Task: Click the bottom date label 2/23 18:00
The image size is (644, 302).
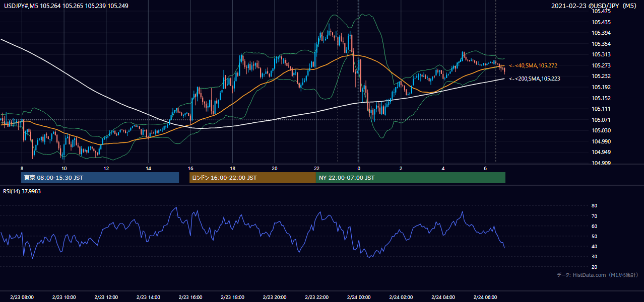Action: click(232, 297)
